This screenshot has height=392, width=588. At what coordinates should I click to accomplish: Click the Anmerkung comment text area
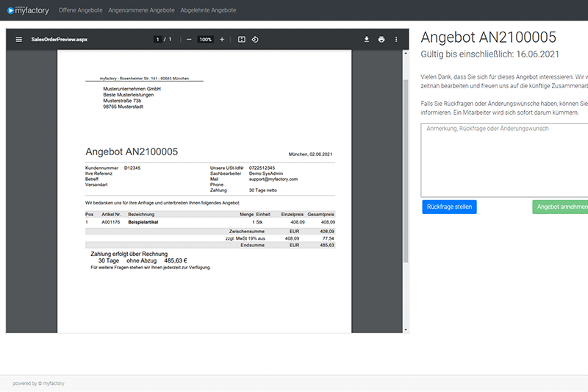504,159
